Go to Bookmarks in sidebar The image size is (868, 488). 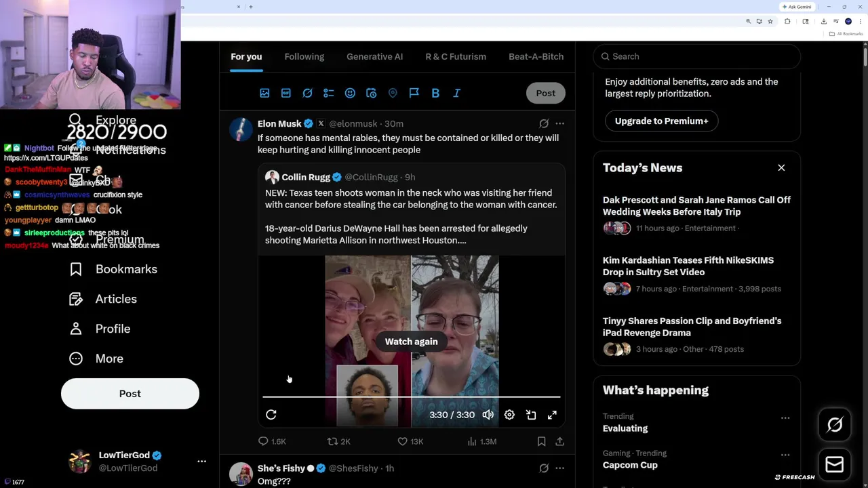click(x=113, y=269)
